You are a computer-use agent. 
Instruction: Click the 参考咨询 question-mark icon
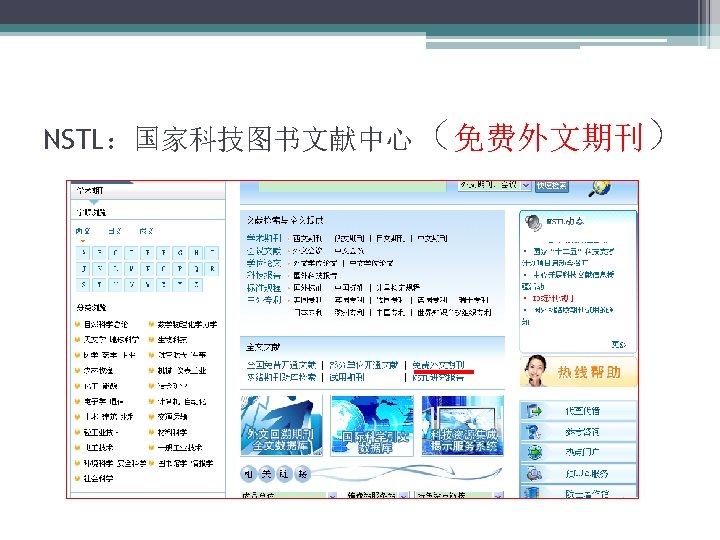click(534, 432)
